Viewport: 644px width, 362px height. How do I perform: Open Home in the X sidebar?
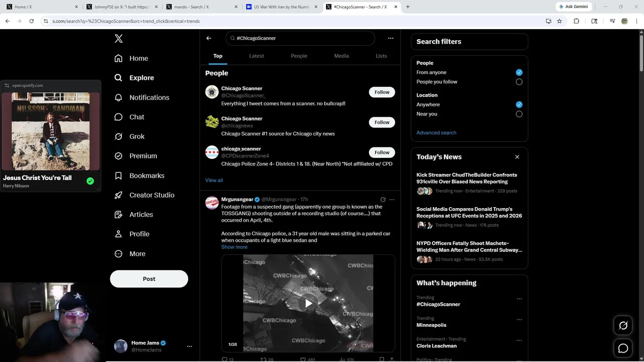point(131,58)
